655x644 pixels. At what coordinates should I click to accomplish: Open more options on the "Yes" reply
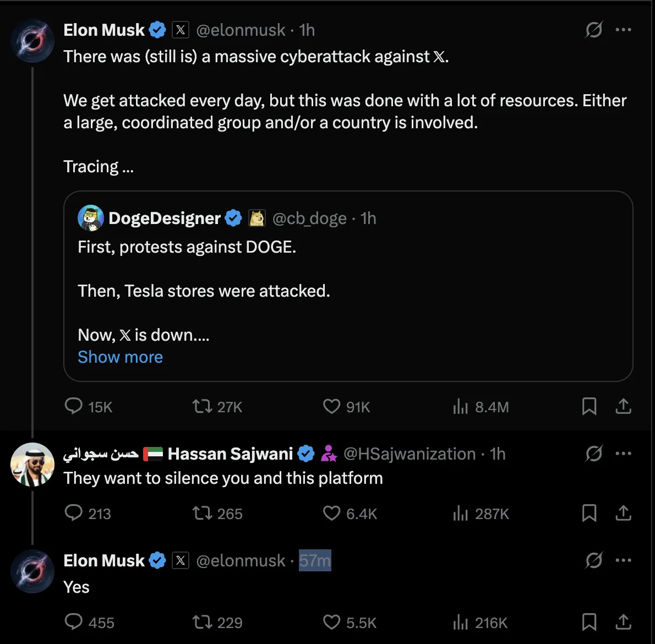click(x=623, y=560)
